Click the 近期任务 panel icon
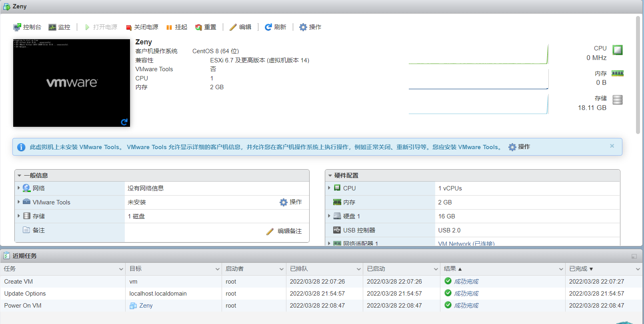644x324 pixels. [7, 256]
